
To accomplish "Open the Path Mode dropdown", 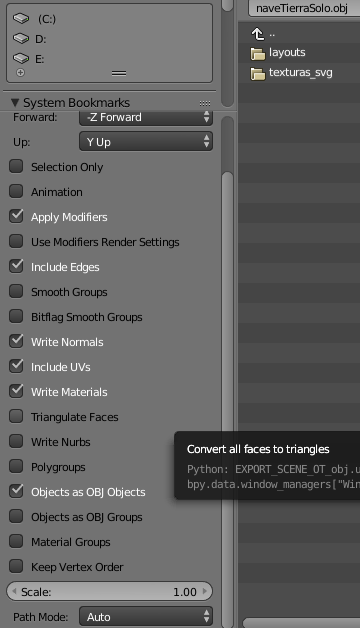I will coord(146,617).
